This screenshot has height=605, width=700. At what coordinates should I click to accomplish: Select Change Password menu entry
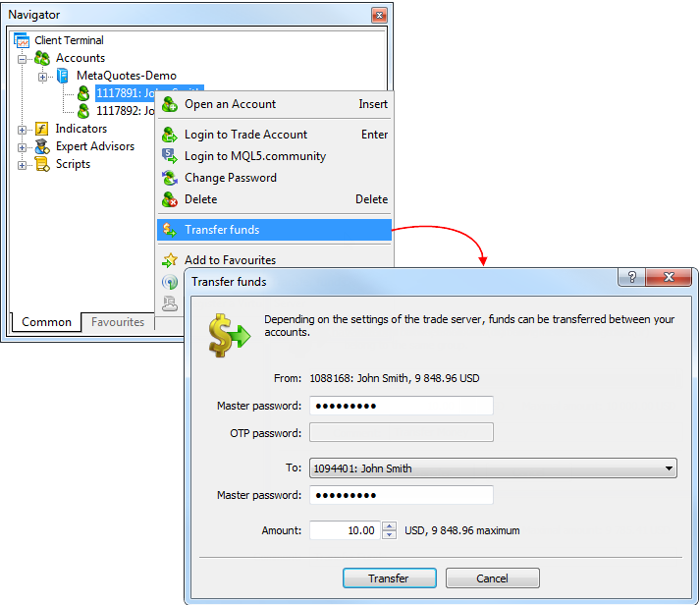pos(274,178)
